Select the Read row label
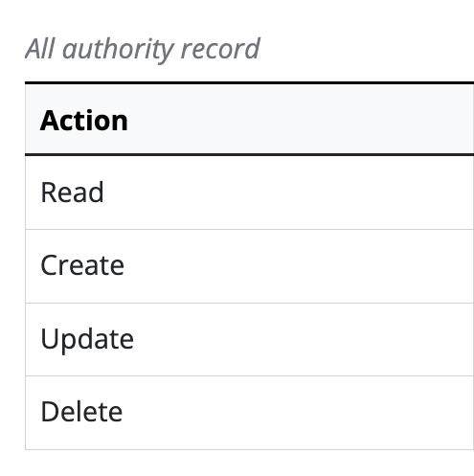The image size is (474, 476). pos(72,193)
